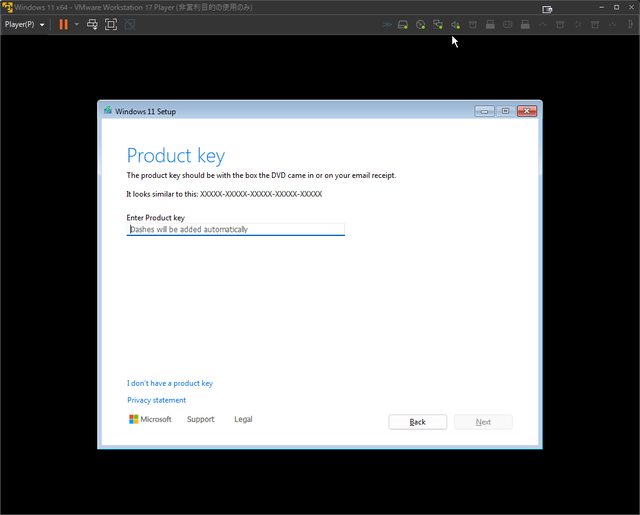
Task: Click the Next button
Action: 483,422
